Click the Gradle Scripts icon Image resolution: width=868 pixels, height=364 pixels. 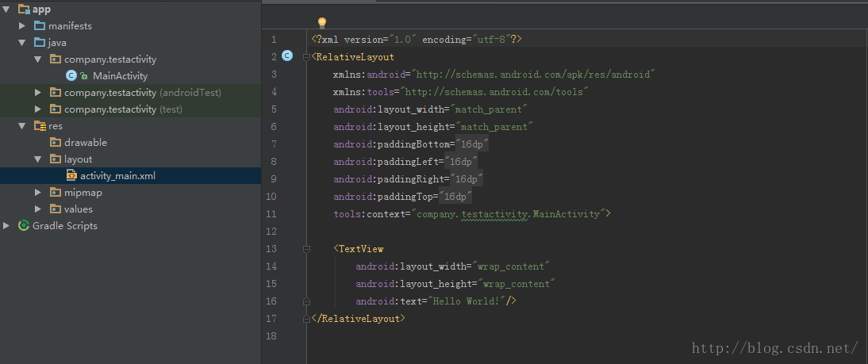[23, 226]
